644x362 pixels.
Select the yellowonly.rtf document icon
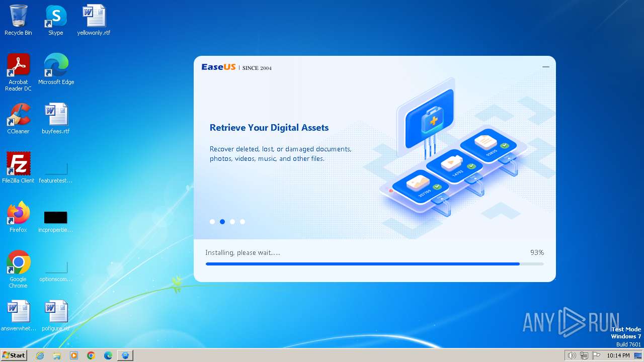point(94,20)
